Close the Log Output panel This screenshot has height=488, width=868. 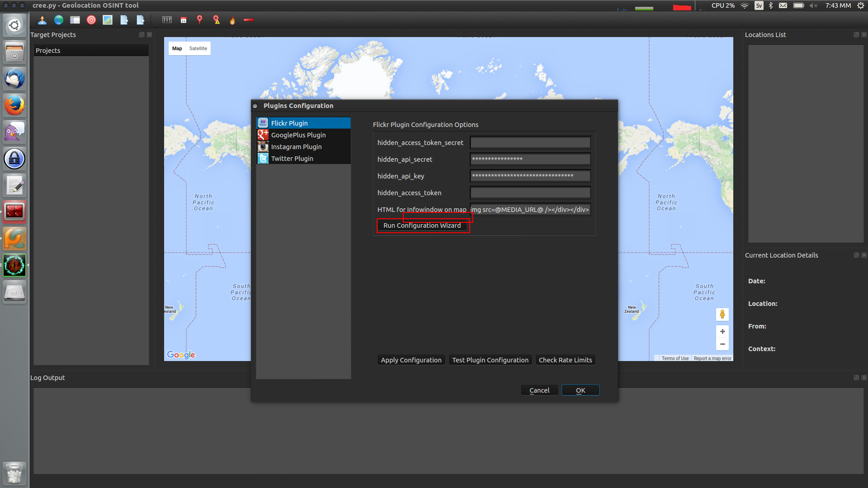click(x=864, y=378)
